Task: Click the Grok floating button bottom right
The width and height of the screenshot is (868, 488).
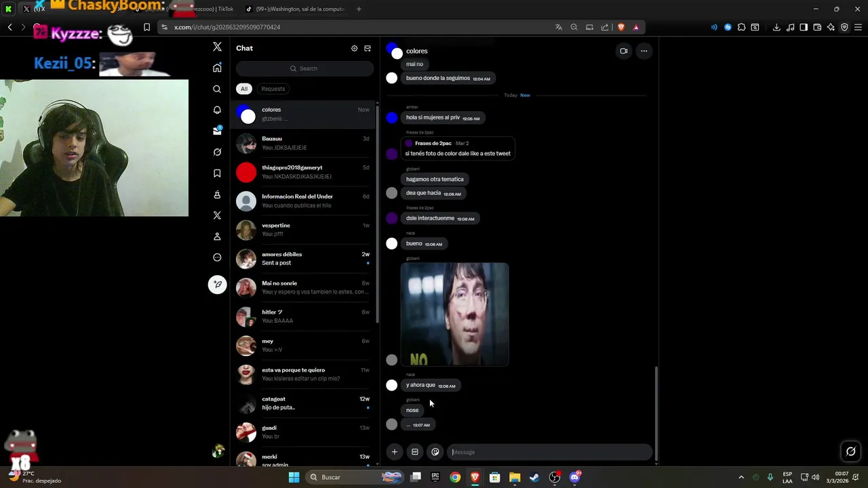Action: (x=850, y=451)
